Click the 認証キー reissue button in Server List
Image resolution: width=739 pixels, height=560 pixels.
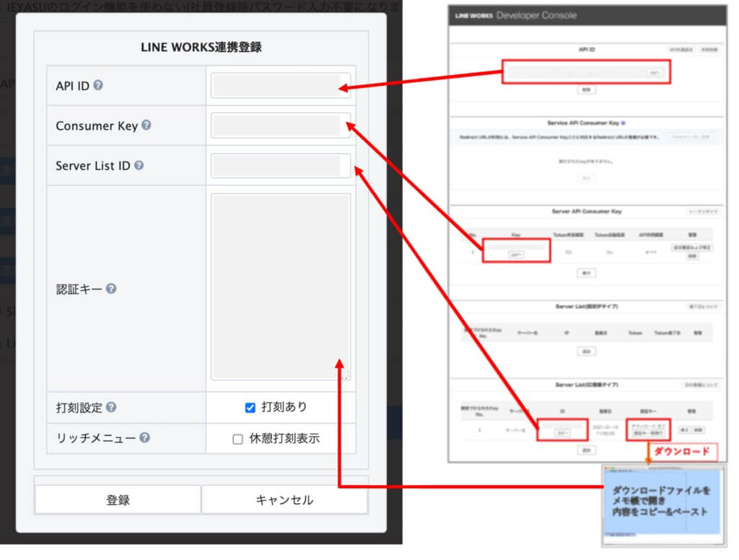tap(648, 433)
